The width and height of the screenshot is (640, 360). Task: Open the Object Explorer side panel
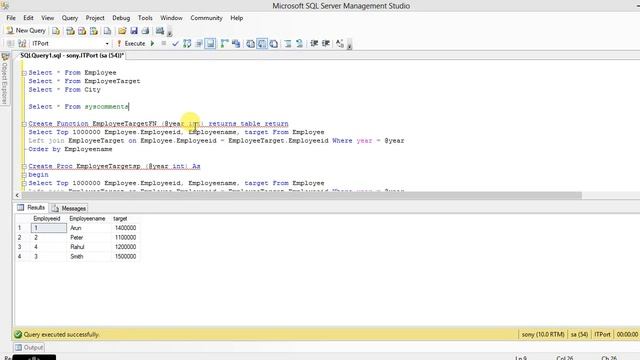coord(5,79)
